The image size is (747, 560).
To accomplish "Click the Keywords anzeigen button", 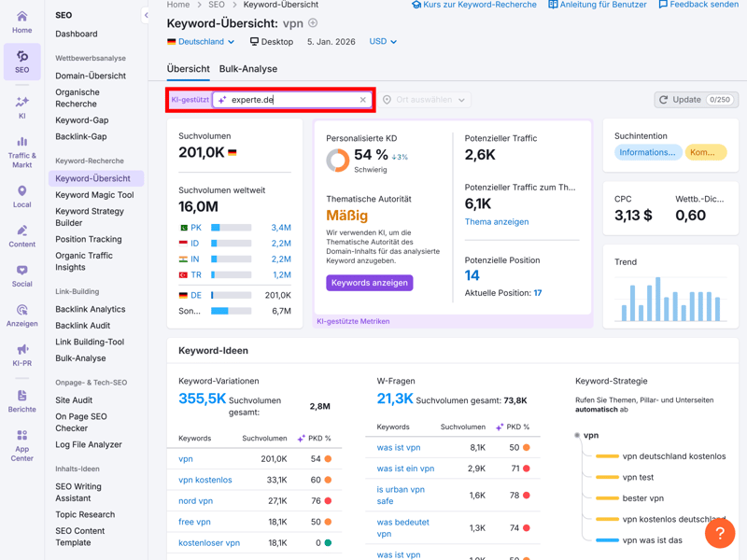I will click(x=369, y=283).
